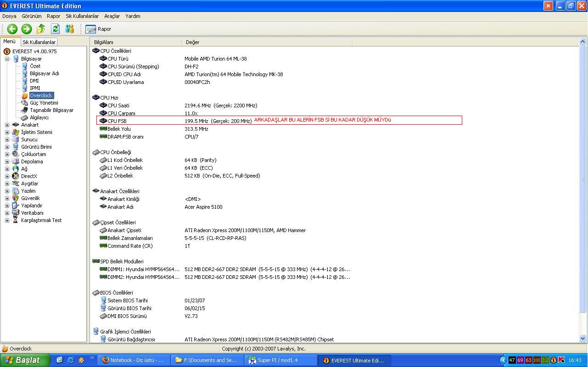
Task: Open the Görünüm menu
Action: [x=32, y=16]
